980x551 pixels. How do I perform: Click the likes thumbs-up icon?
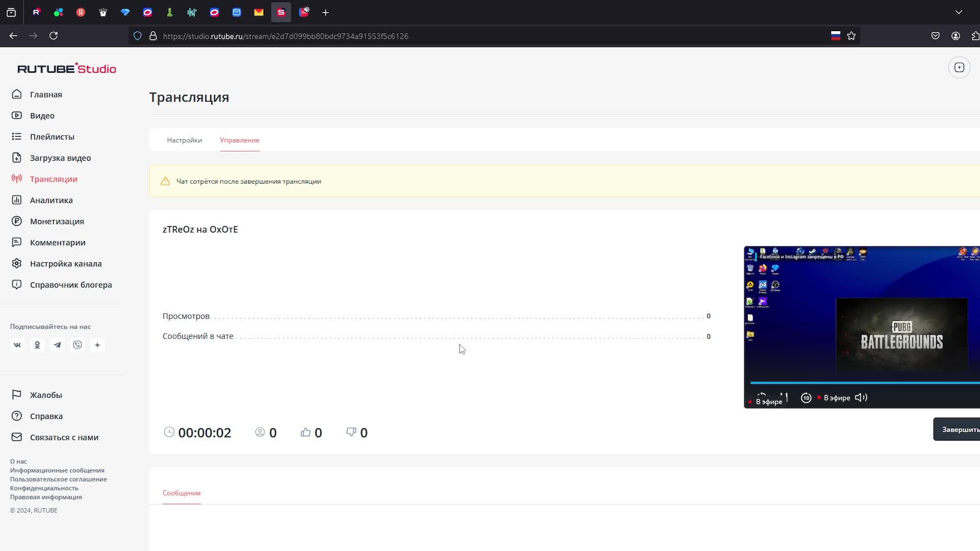306,432
